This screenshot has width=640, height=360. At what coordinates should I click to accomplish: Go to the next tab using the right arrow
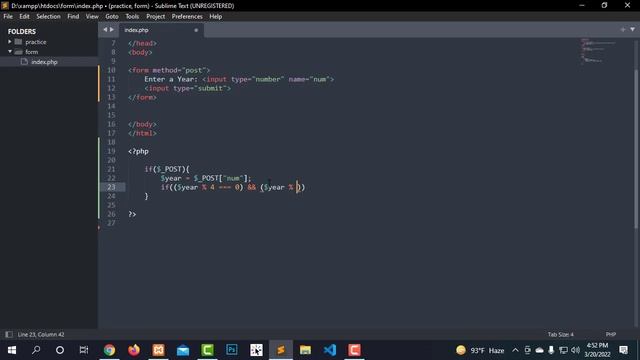click(x=112, y=29)
